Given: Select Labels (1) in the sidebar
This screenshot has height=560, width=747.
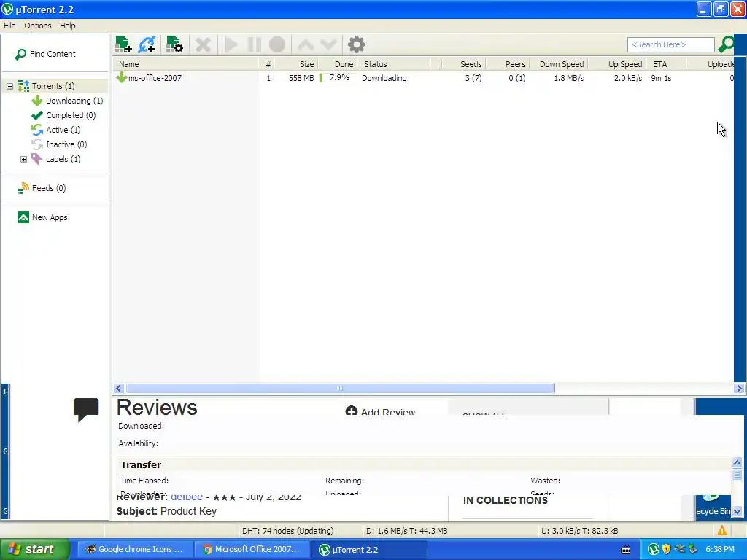Looking at the screenshot, I should [63, 159].
